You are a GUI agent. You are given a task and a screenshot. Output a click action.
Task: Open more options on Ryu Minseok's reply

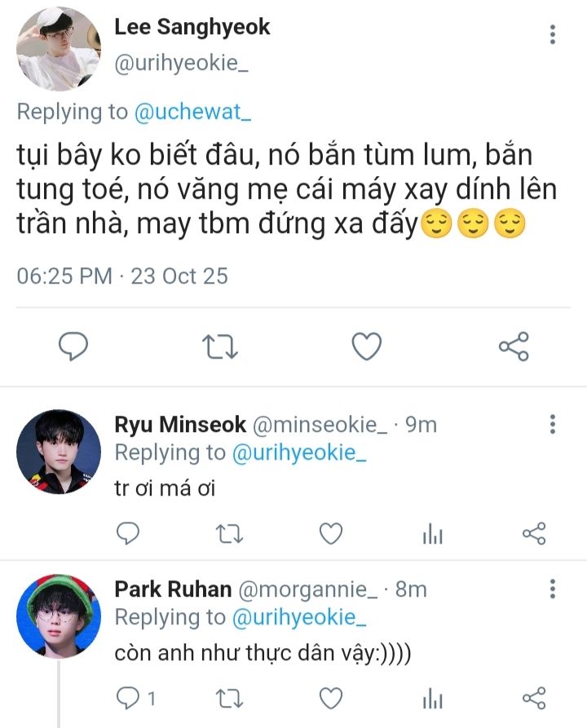pos(553,425)
